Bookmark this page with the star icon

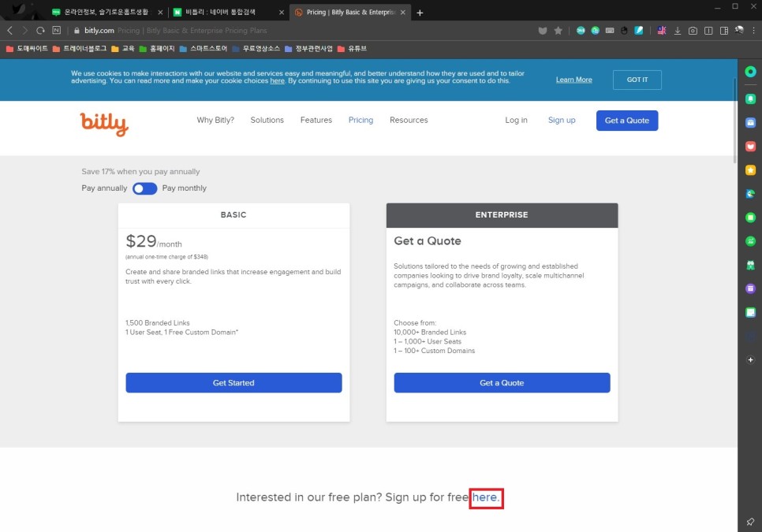click(x=558, y=31)
